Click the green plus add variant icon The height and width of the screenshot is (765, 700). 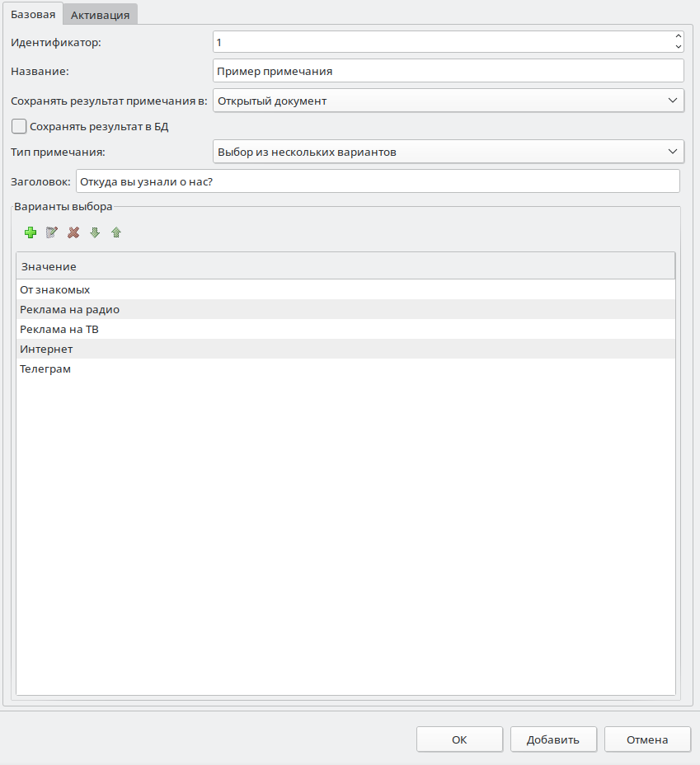(31, 233)
